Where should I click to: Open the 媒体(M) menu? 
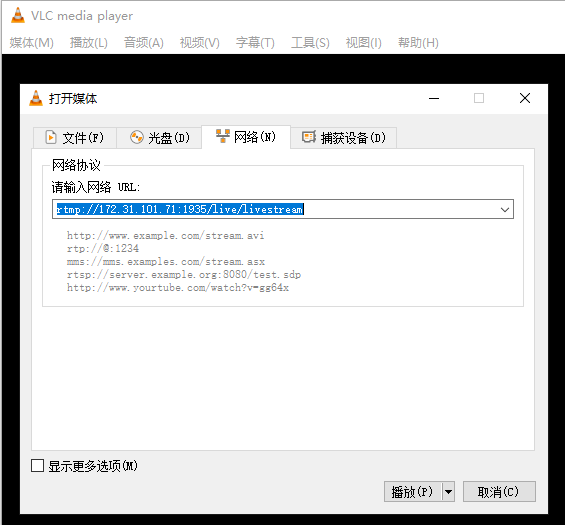click(32, 43)
